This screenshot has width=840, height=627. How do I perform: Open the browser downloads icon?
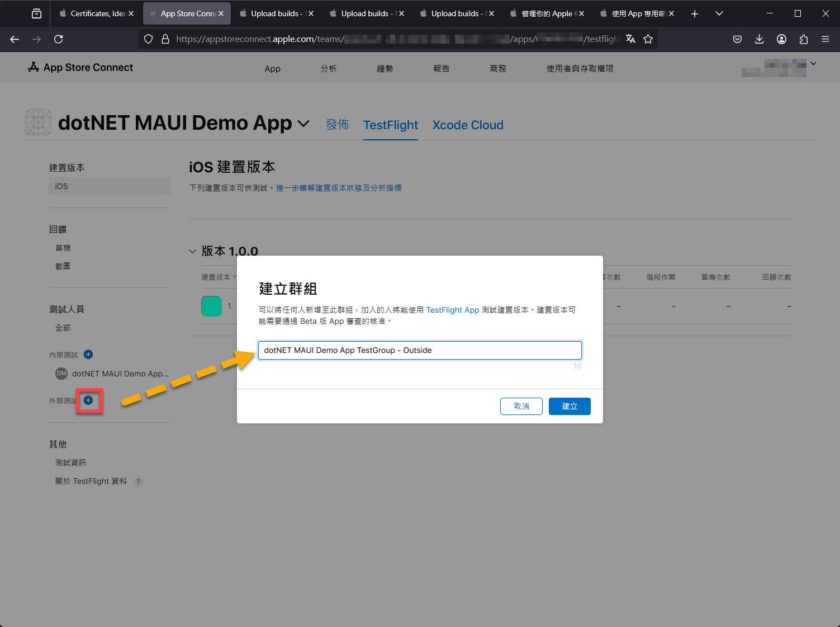(759, 39)
